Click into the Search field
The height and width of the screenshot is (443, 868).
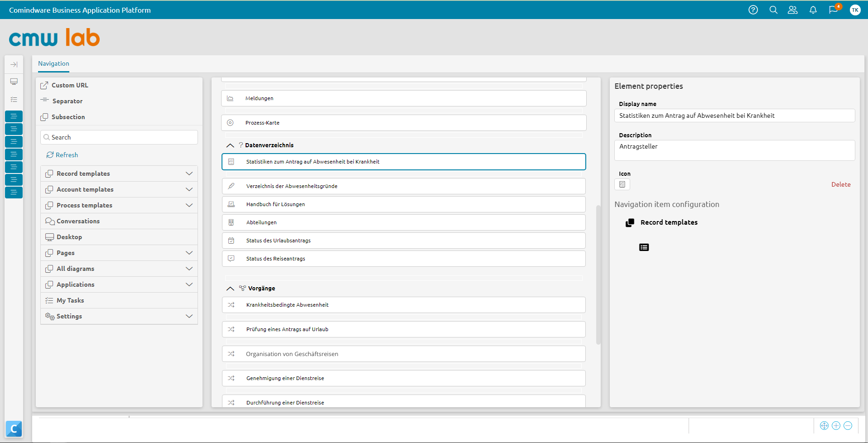pos(119,137)
